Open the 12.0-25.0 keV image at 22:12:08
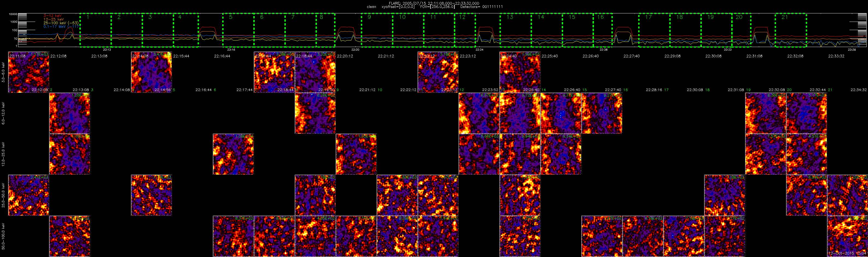 (70, 154)
